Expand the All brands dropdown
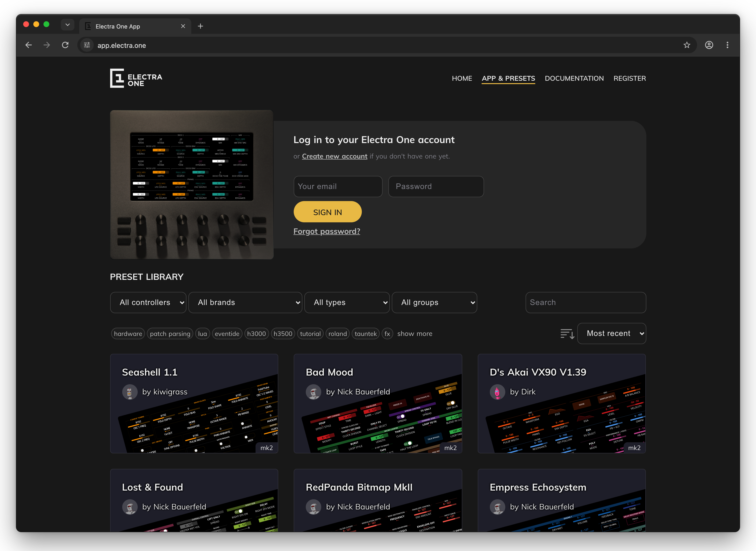 245,303
